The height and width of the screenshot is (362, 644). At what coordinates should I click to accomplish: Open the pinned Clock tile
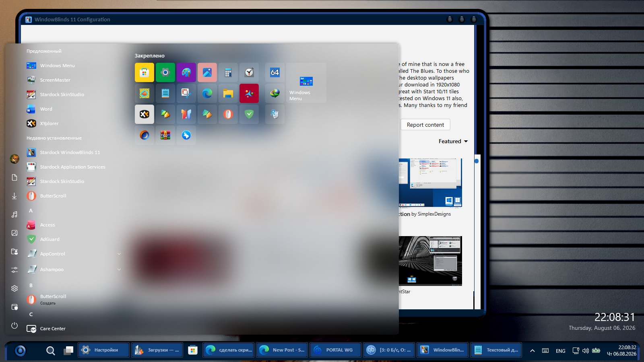tap(249, 72)
